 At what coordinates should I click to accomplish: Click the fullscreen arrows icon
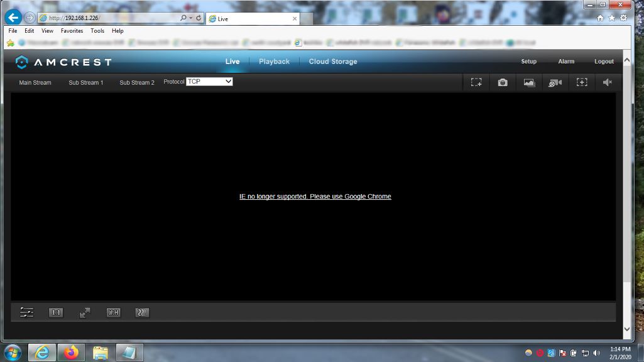tap(85, 313)
